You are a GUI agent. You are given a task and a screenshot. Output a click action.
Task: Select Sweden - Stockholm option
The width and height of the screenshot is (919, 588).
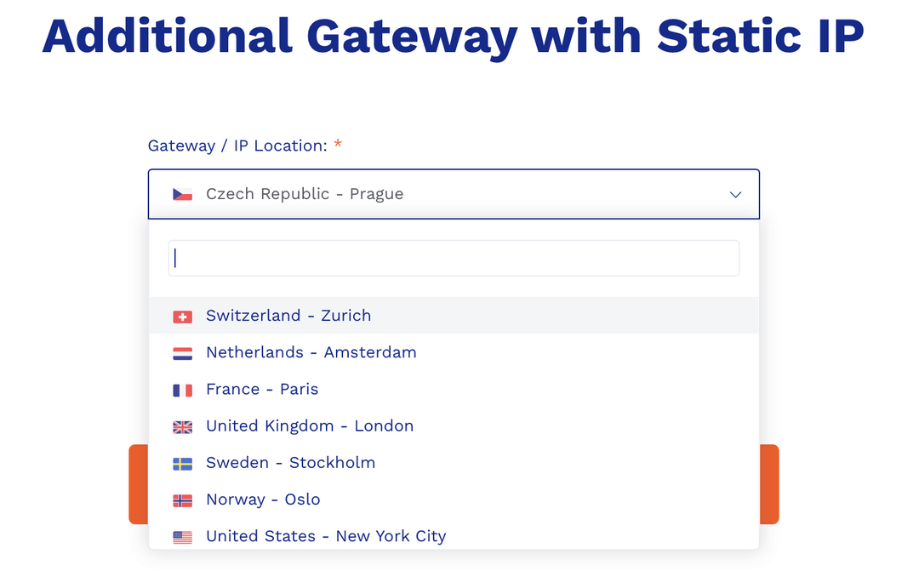tap(290, 463)
